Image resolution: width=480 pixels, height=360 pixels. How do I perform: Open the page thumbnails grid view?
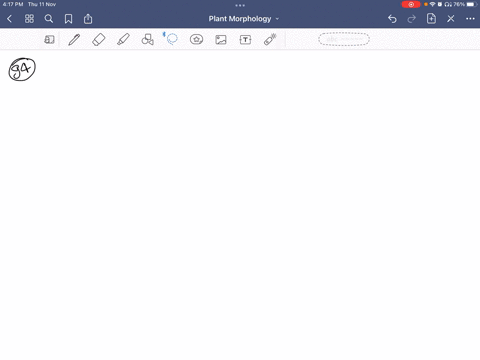(x=29, y=19)
